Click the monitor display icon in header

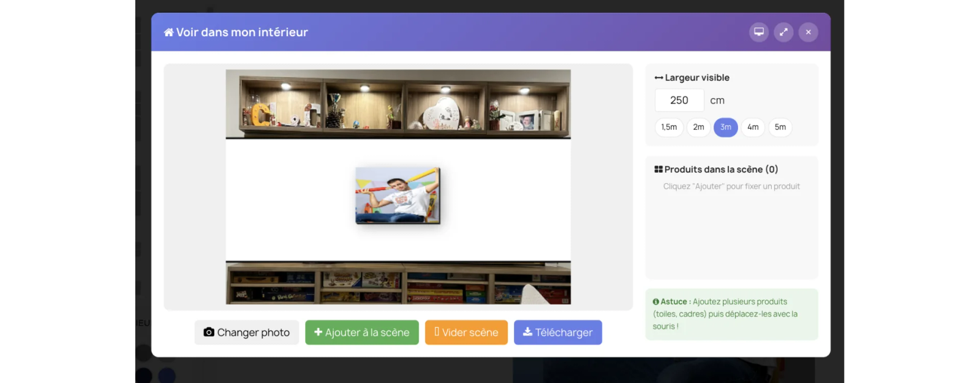[x=759, y=32]
